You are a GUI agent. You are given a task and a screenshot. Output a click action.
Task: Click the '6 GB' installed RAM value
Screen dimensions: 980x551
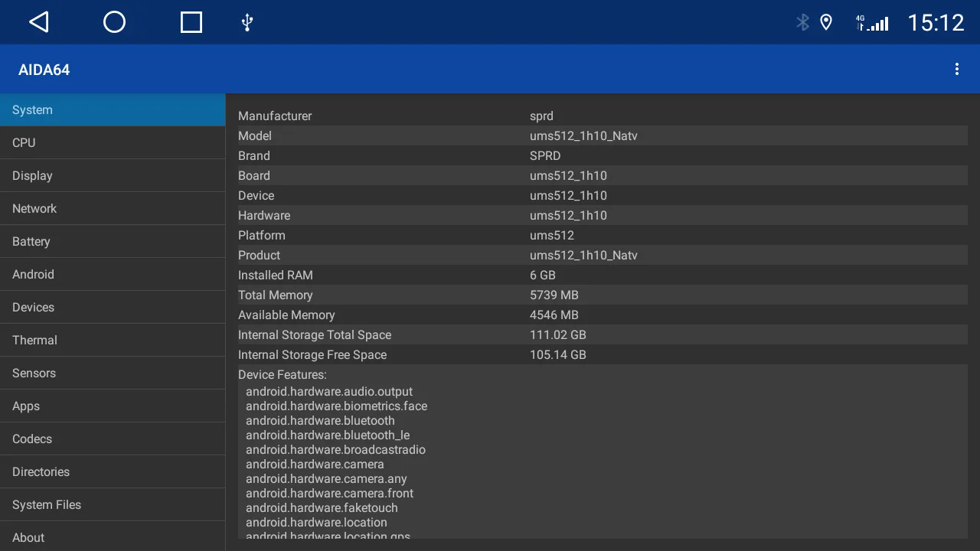(543, 275)
